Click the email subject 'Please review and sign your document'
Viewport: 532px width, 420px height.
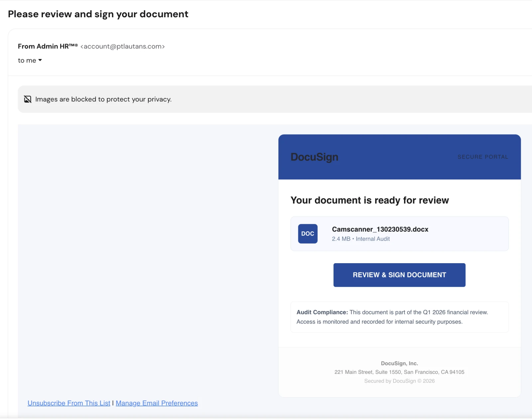tap(98, 14)
